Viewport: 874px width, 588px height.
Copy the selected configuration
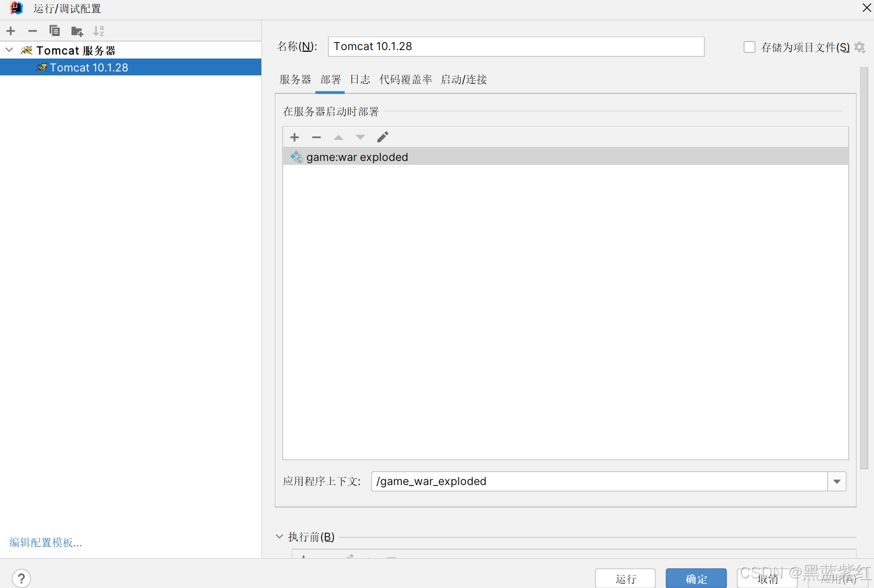55,31
